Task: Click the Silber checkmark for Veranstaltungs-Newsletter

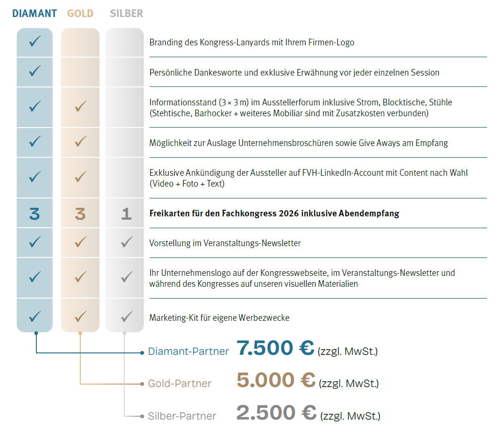Action: (x=126, y=242)
